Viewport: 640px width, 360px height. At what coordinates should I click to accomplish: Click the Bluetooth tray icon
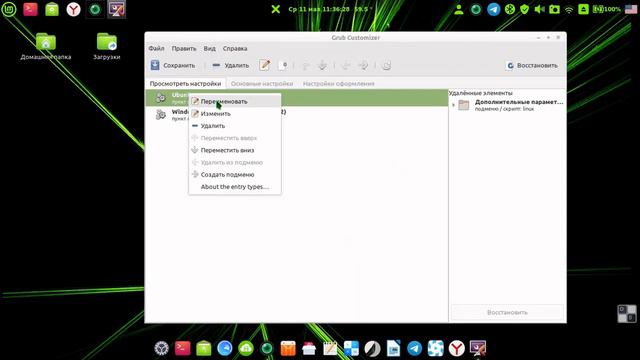click(x=510, y=9)
